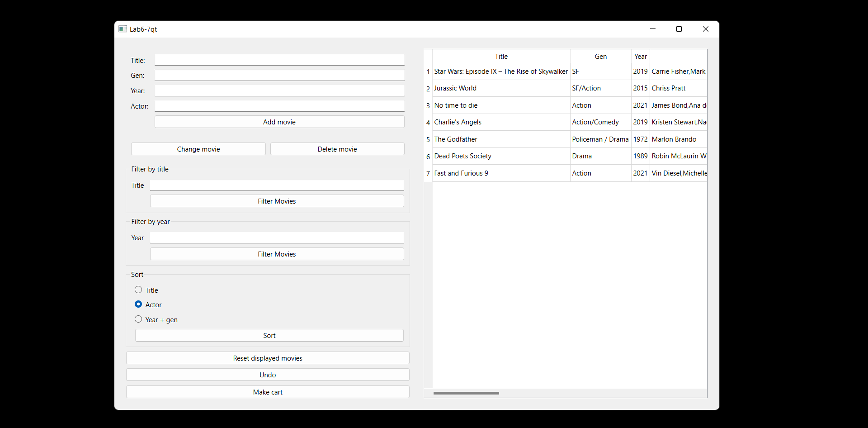
Task: Click the 2015 year cell
Action: point(641,88)
